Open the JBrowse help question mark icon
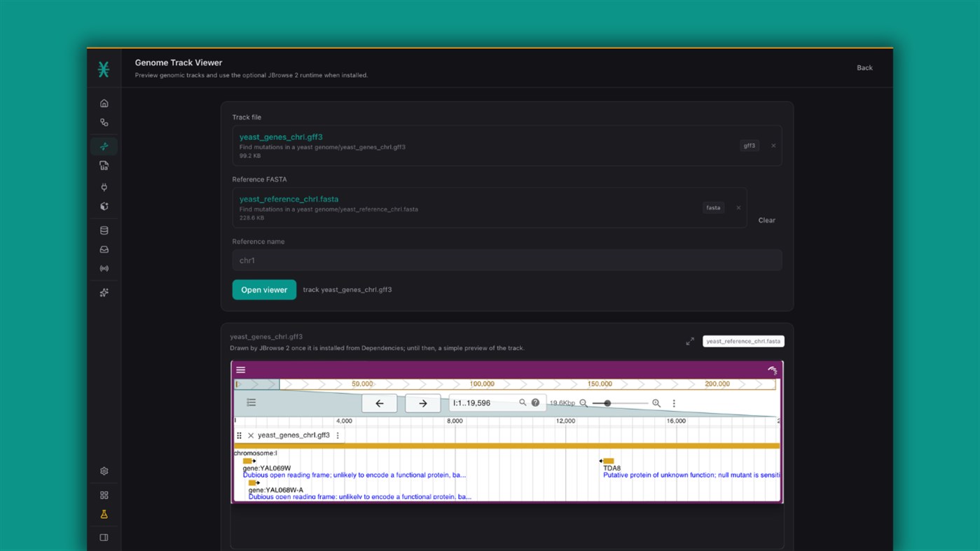Viewport: 980px width, 551px height. pyautogui.click(x=535, y=403)
